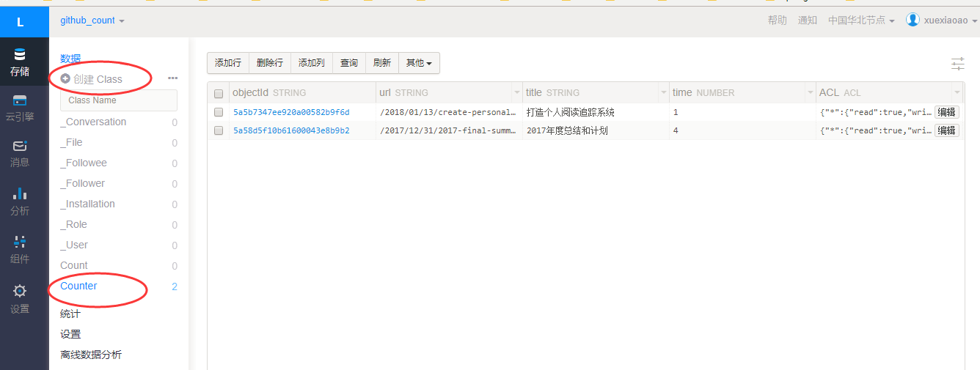Click the 删除行 button
Image resolution: width=980 pixels, height=370 pixels.
point(270,63)
